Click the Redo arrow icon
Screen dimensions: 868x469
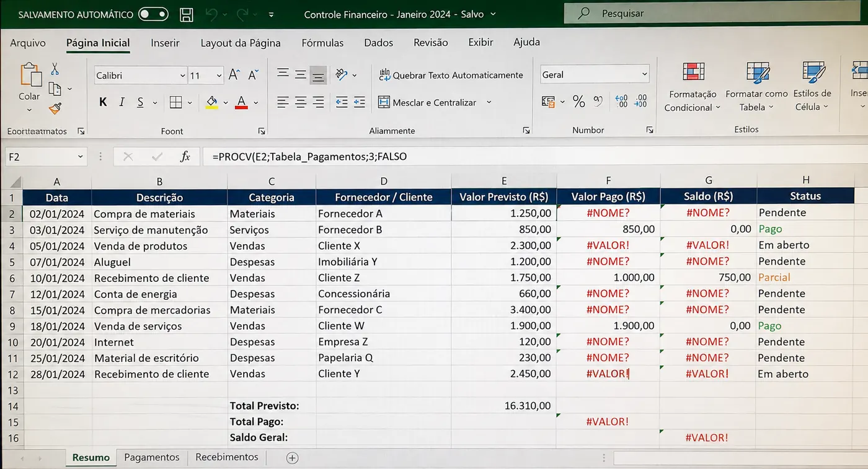[242, 14]
